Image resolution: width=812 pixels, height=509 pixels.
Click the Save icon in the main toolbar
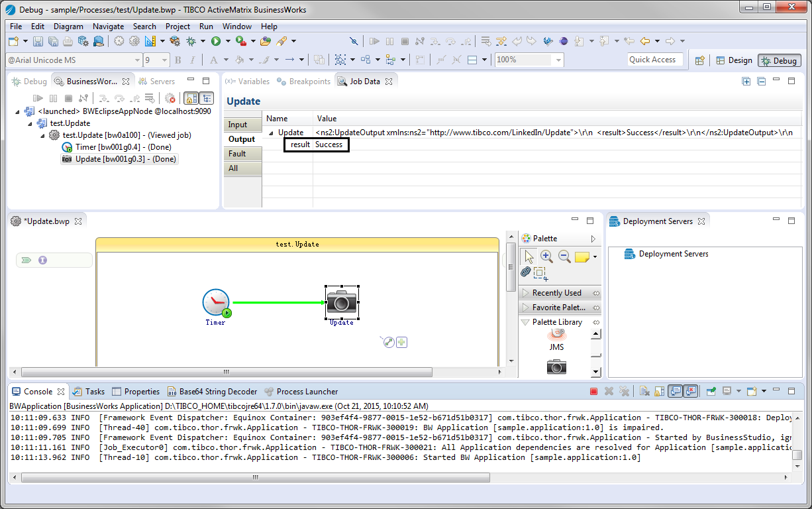tap(38, 41)
